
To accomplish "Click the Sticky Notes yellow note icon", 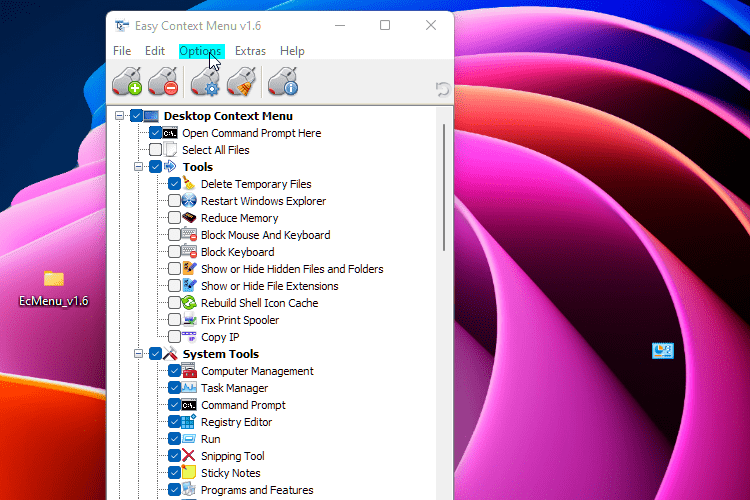I will (x=189, y=472).
